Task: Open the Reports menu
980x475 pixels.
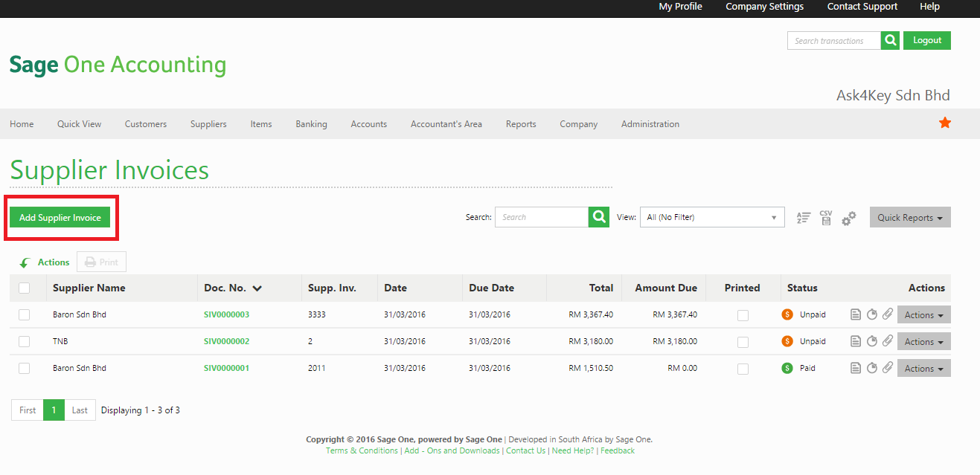Action: click(x=521, y=124)
